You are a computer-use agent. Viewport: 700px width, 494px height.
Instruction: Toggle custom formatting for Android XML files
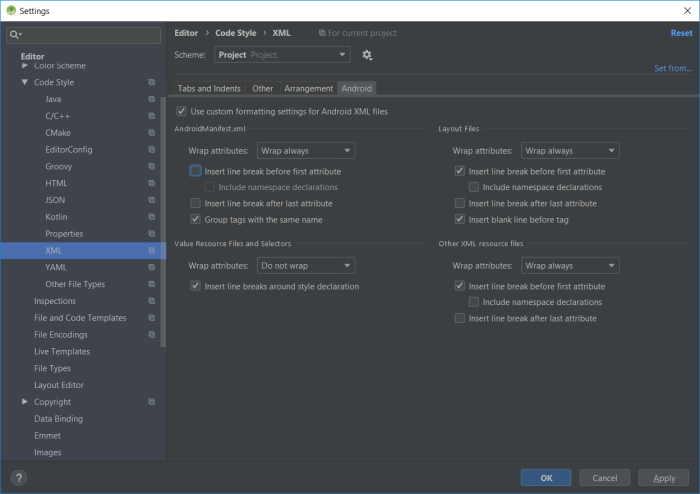(181, 111)
